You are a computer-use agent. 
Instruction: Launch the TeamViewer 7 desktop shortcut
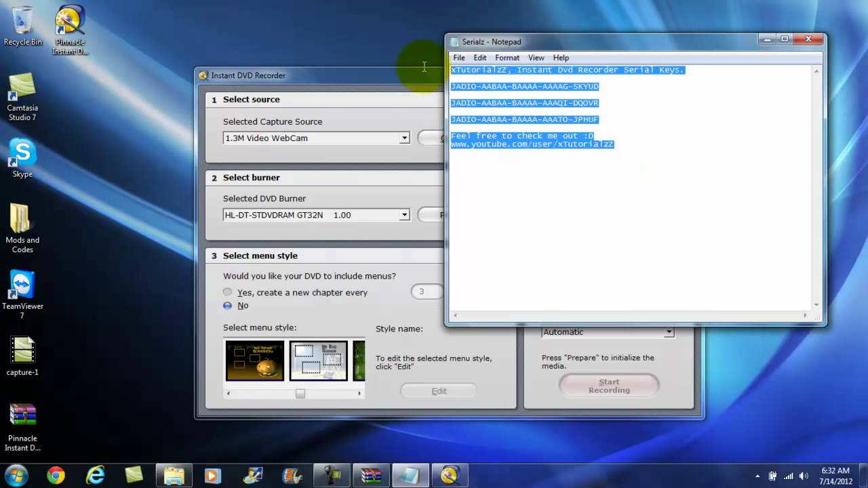click(x=22, y=295)
